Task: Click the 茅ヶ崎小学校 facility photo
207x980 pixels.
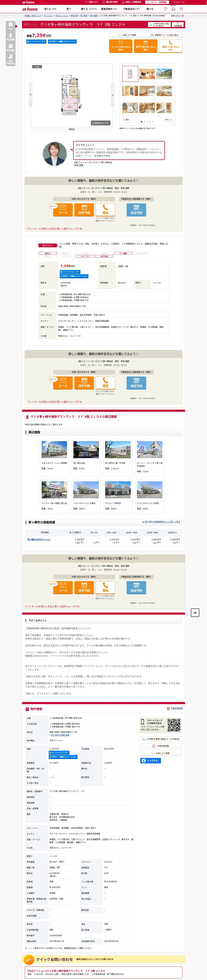Action: [86, 450]
